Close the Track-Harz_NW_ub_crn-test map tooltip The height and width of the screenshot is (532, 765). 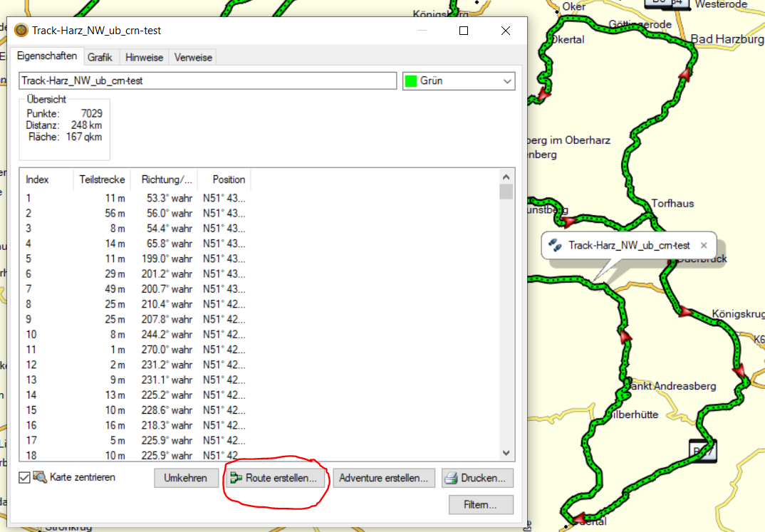[704, 245]
